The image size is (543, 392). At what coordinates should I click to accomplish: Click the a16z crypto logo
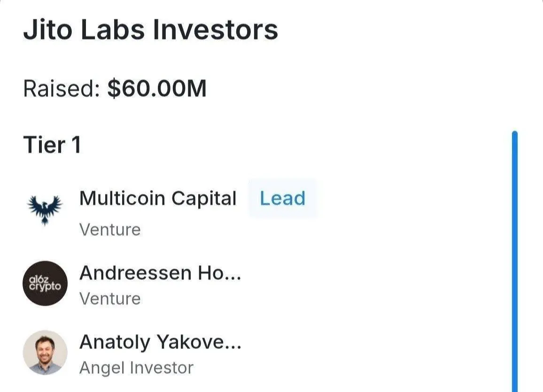[x=45, y=283]
